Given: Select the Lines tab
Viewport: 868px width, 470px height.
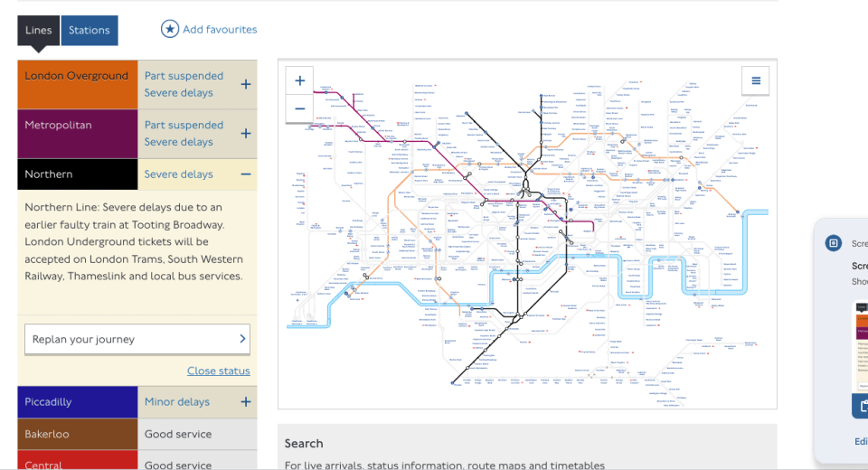Looking at the screenshot, I should [x=39, y=30].
